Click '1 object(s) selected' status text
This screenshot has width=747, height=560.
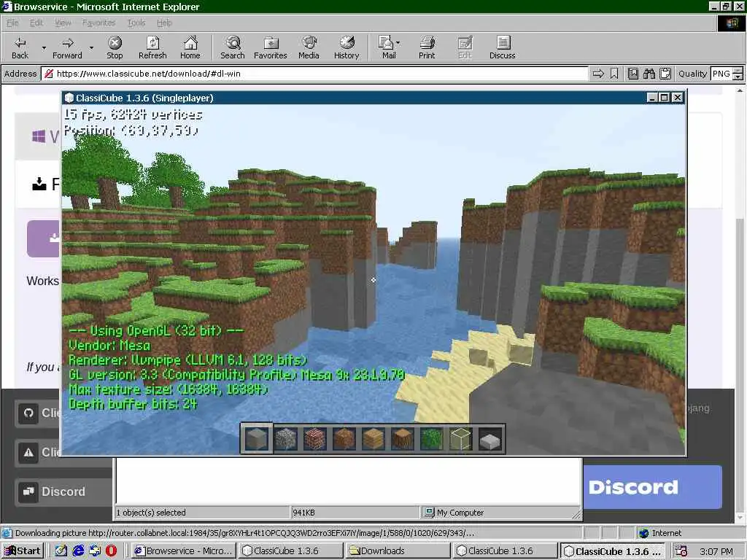coord(151,513)
